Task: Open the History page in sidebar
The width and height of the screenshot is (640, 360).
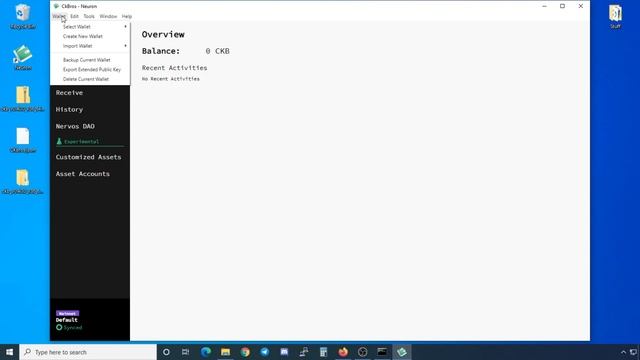Action: [69, 109]
